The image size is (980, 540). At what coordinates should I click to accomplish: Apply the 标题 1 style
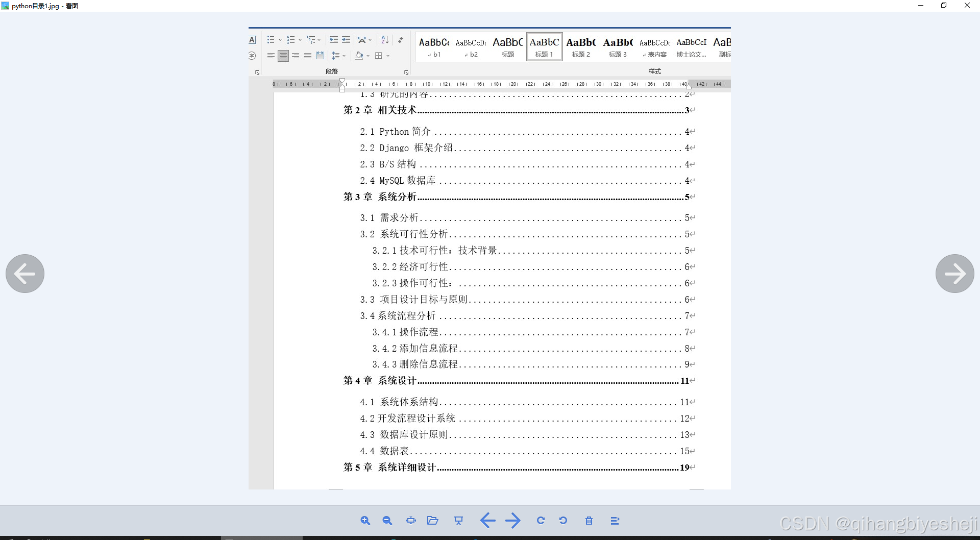pyautogui.click(x=544, y=46)
